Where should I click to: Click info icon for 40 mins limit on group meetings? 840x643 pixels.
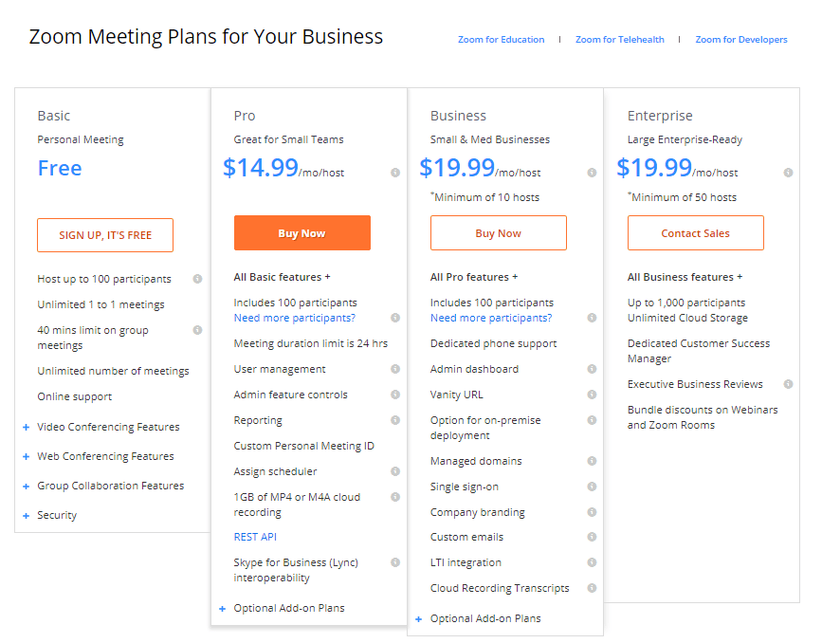(198, 330)
